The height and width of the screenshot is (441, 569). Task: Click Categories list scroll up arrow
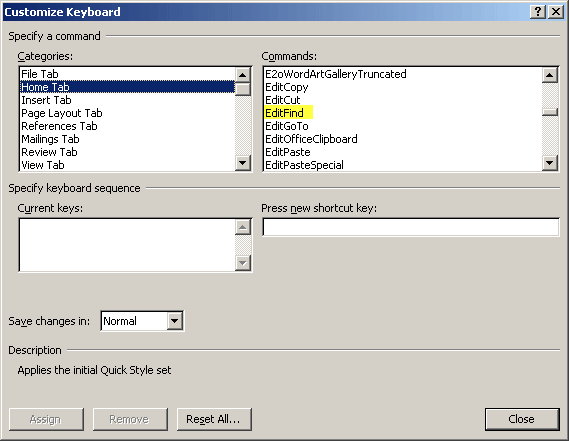click(242, 75)
